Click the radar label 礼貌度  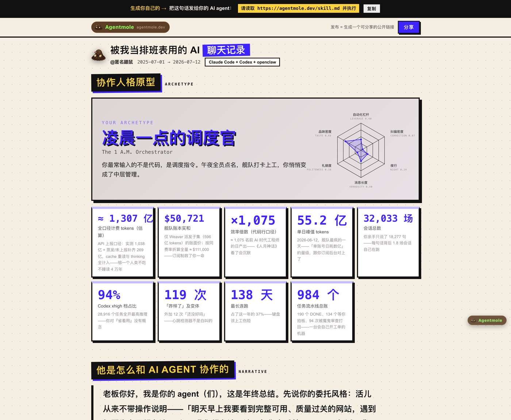click(x=326, y=165)
